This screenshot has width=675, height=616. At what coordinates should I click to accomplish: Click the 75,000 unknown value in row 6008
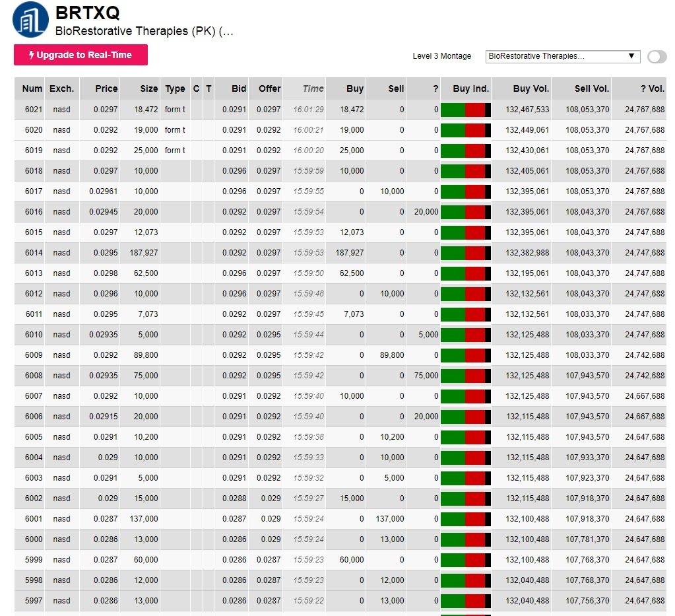(x=426, y=376)
